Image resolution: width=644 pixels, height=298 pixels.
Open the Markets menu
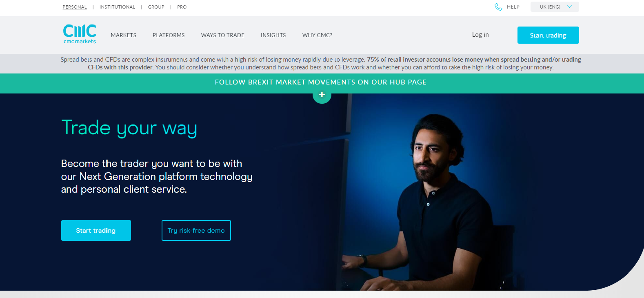pos(124,35)
